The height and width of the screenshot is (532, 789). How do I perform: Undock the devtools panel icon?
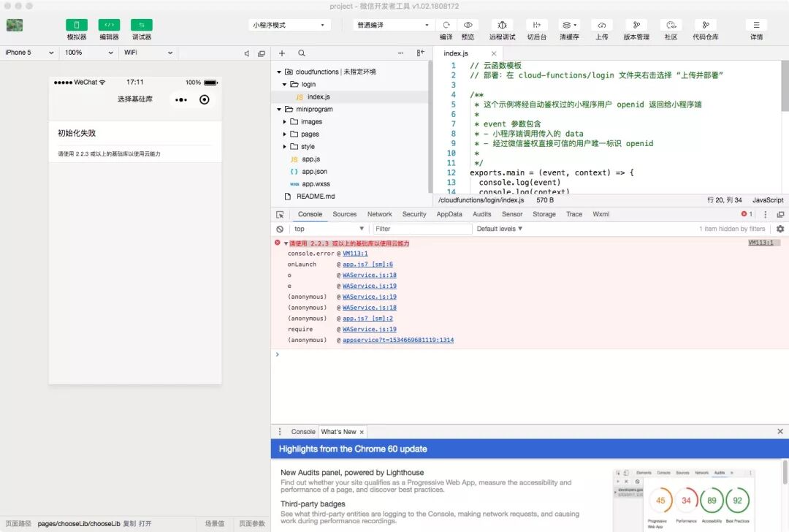(x=780, y=214)
